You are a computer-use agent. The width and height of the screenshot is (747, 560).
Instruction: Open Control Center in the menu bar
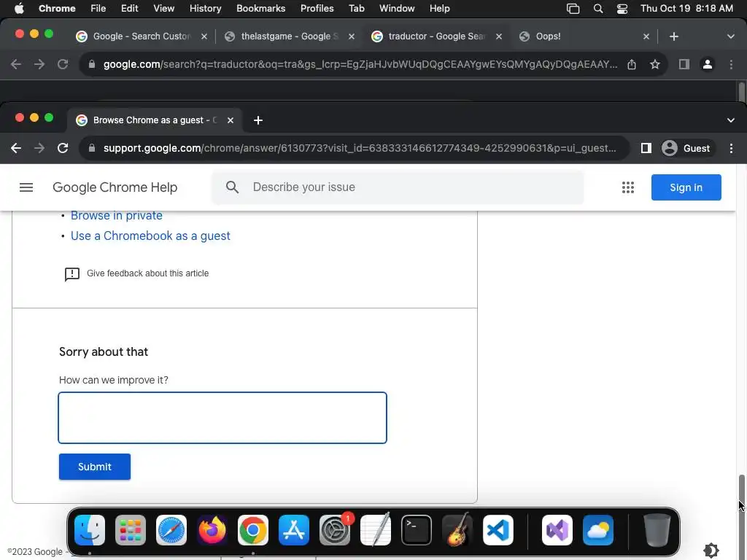coord(622,9)
